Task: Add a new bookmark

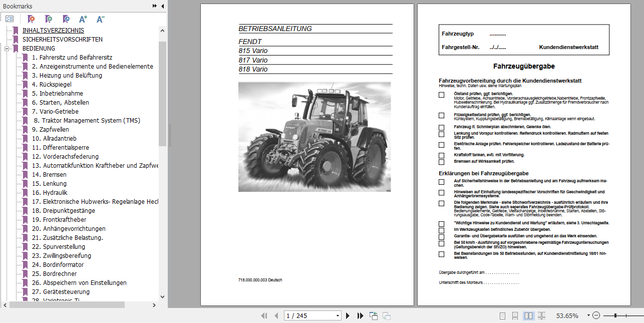Action: (48, 19)
